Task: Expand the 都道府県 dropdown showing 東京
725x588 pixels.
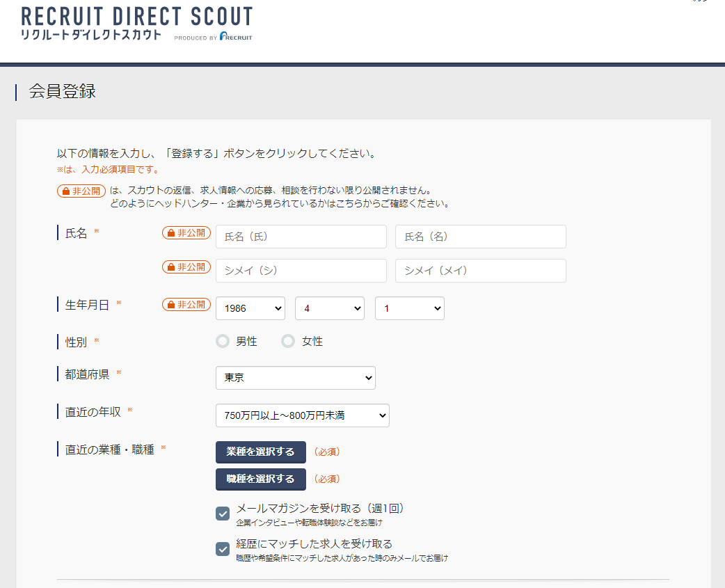Action: tap(296, 378)
